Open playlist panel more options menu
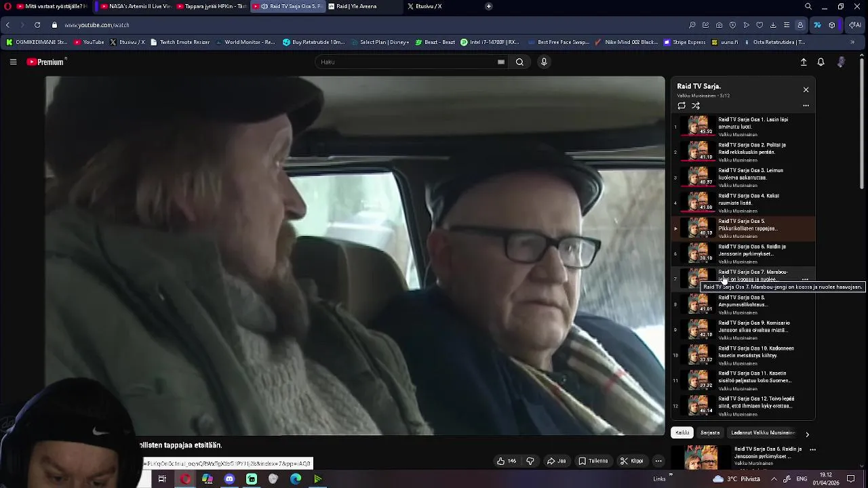This screenshot has width=868, height=488. (x=806, y=106)
